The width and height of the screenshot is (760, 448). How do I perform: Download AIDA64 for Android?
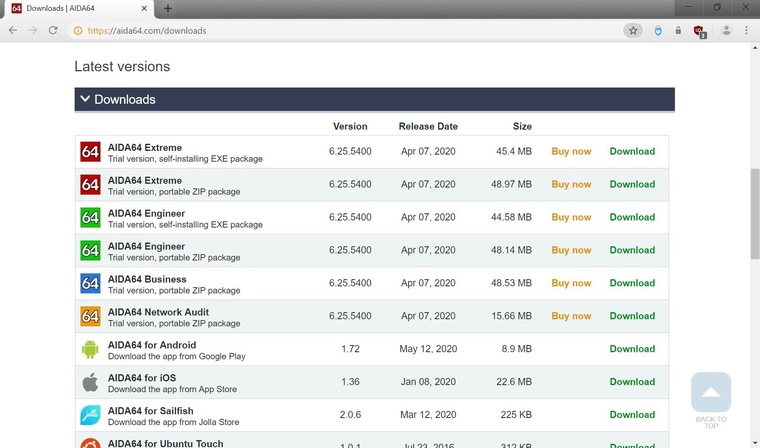(x=632, y=349)
